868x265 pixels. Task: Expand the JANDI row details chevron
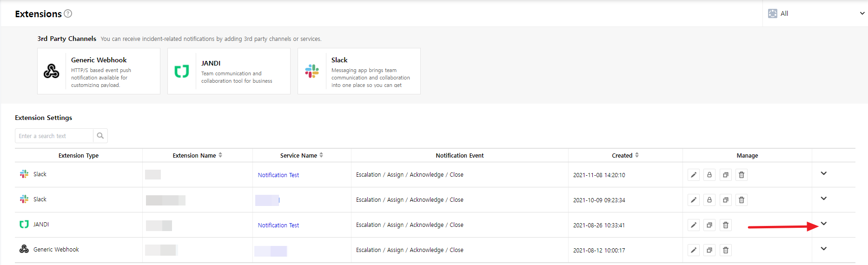[x=823, y=224]
